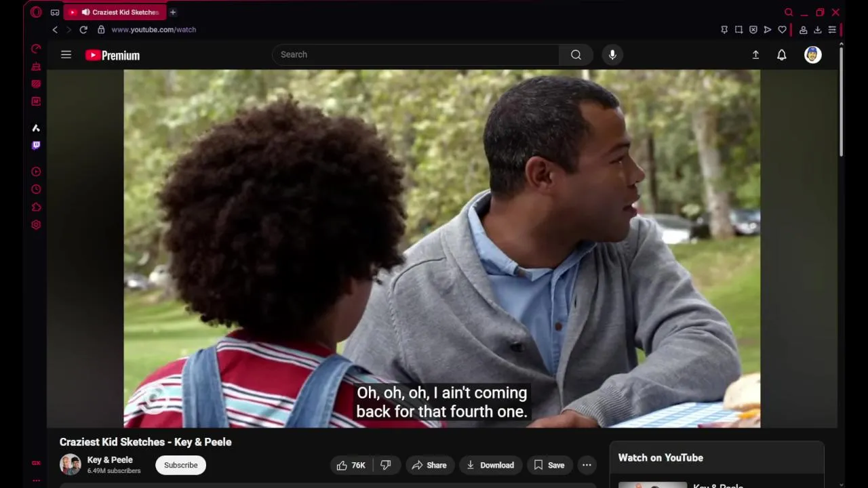Open Twitch in the sidebar
The image size is (868, 488).
pyautogui.click(x=36, y=145)
